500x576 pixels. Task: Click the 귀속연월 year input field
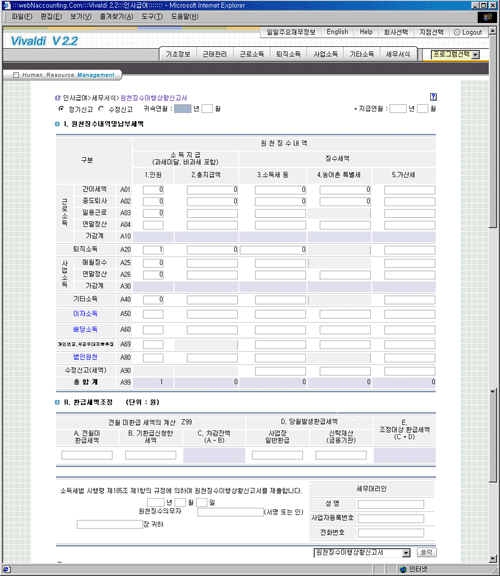pos(183,109)
